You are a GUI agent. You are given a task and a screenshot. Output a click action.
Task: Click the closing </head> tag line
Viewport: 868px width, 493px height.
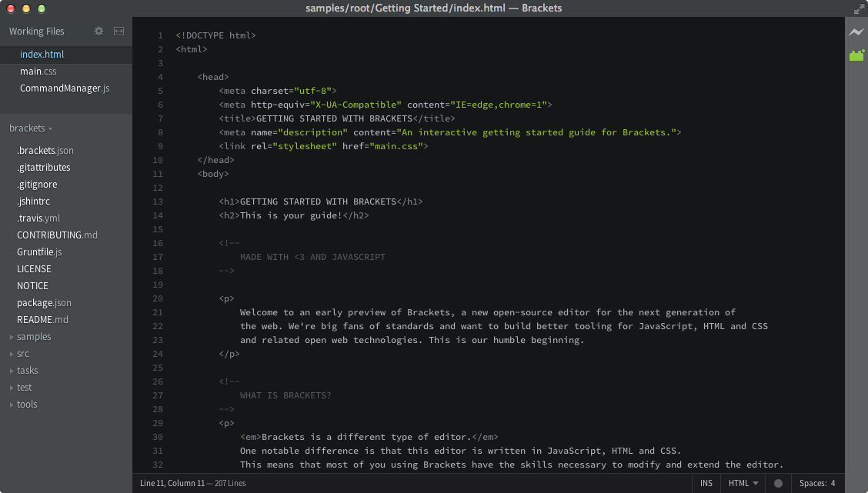pyautogui.click(x=216, y=160)
